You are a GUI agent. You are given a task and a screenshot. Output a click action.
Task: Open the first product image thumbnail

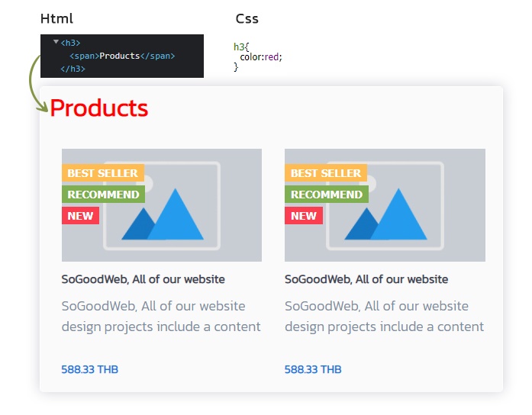click(x=162, y=204)
